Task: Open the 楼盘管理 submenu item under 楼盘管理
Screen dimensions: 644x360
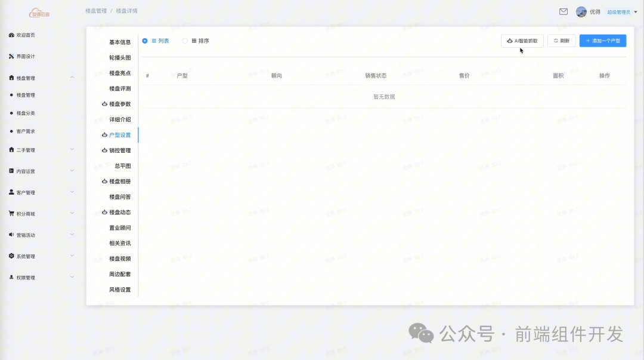Action: [x=26, y=95]
